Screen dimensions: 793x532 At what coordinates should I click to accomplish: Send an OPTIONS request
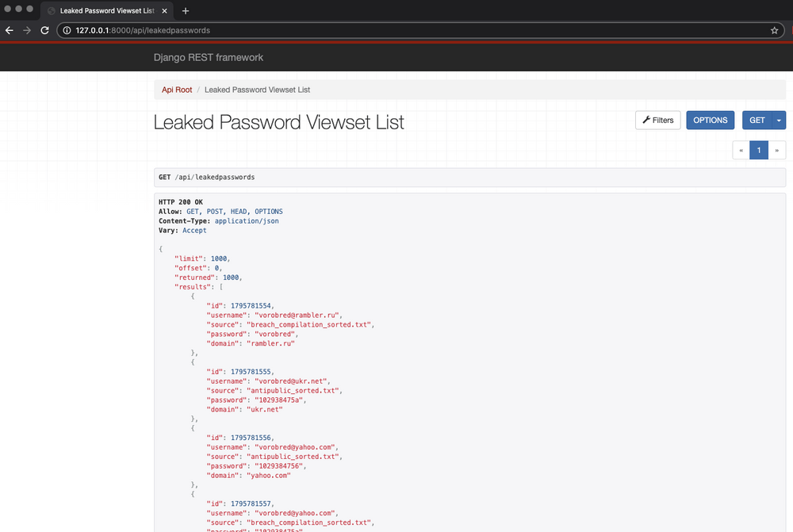pos(710,120)
